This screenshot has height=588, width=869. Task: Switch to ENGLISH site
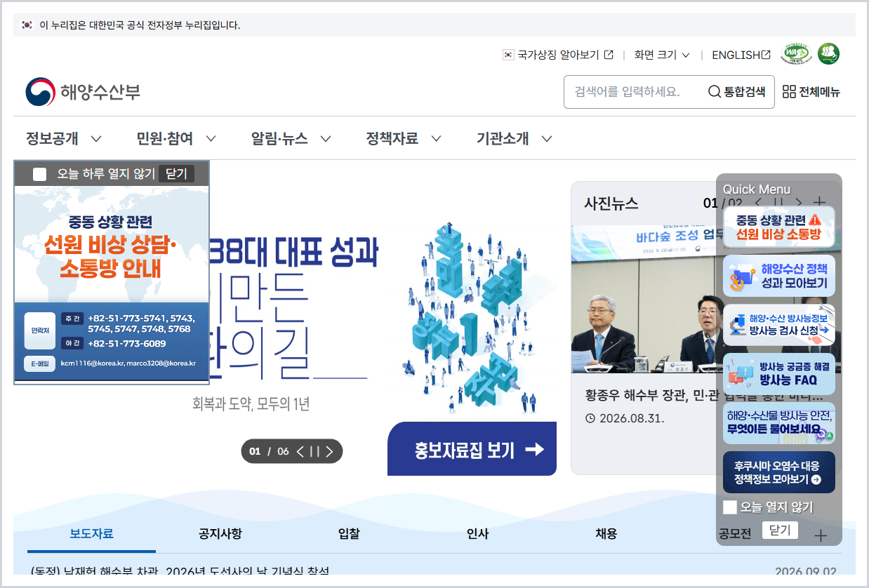click(x=741, y=55)
